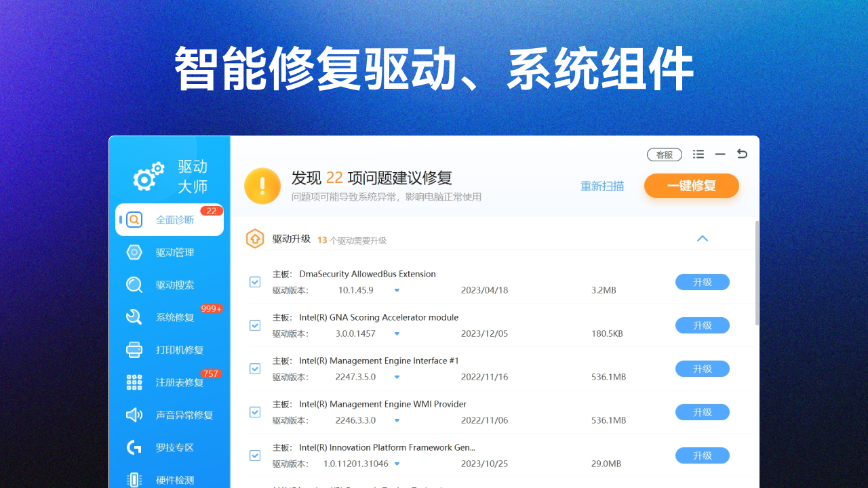The image size is (868, 488).
Task: Click the 声音异常修复 speaker icon
Action: [x=134, y=415]
